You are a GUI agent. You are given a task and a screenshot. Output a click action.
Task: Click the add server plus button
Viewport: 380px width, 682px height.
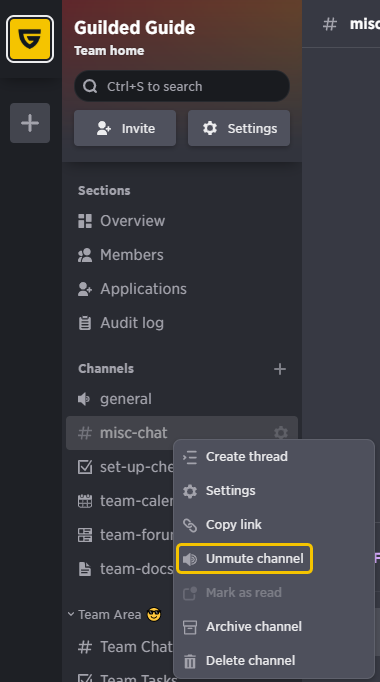pos(30,123)
